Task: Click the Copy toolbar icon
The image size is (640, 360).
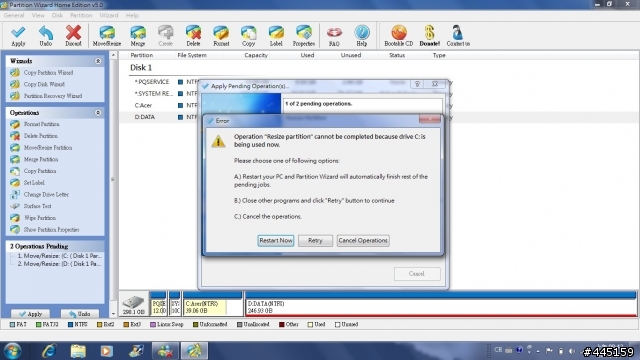Action: click(x=248, y=36)
